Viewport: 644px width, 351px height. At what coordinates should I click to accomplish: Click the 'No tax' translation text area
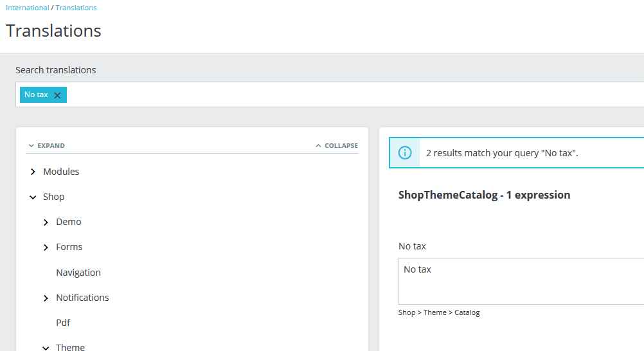pos(521,281)
